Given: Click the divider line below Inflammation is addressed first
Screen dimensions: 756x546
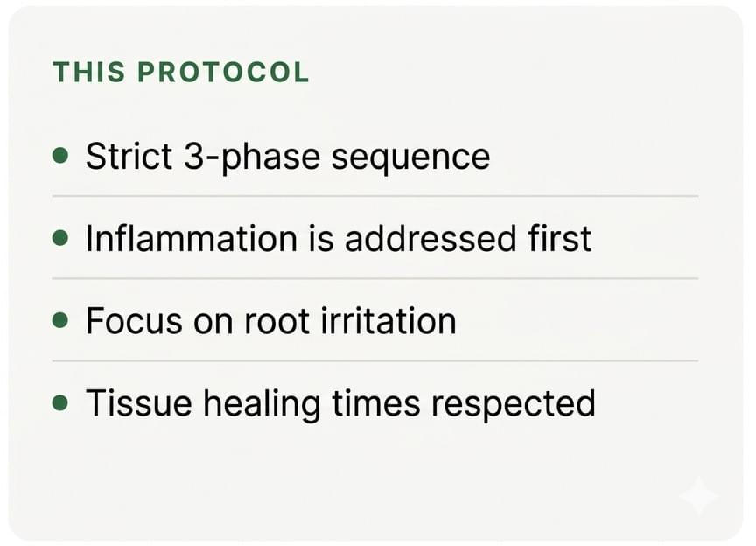Looking at the screenshot, I should (x=374, y=278).
